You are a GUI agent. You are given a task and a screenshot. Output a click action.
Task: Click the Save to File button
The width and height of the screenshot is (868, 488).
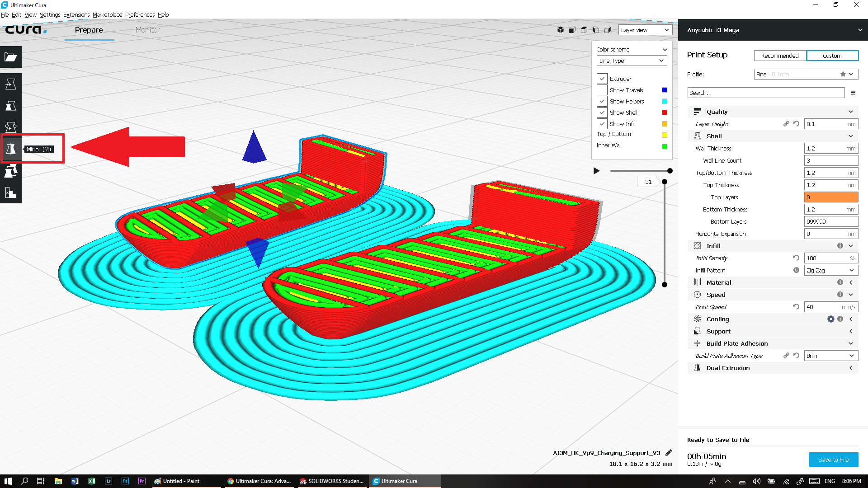[833, 460]
